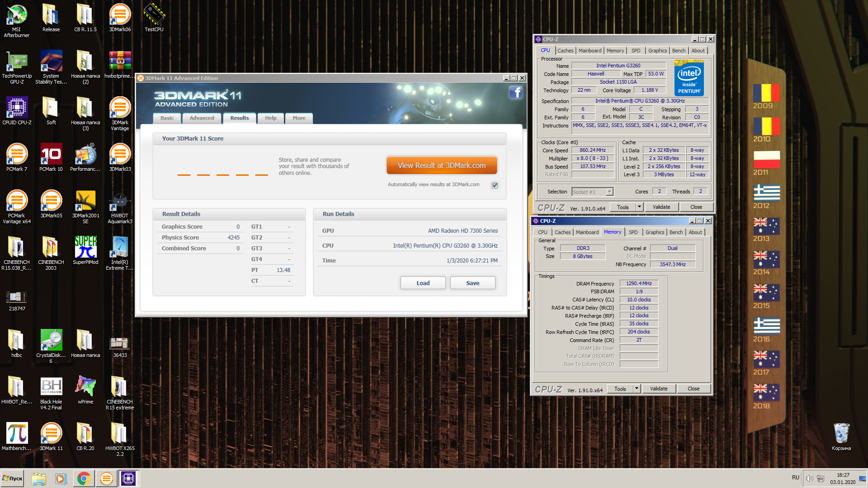Screen dimensions: 868x488
Task: Open the Recycle Bin (Корзина)
Action: 841,436
